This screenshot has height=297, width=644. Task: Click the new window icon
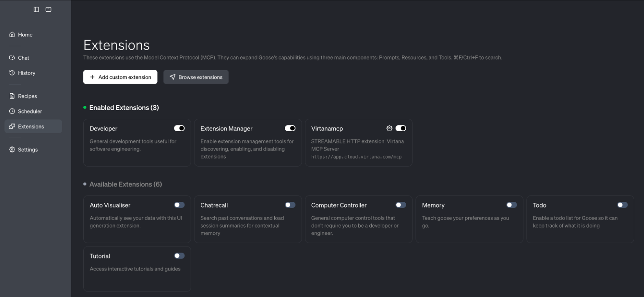tap(49, 9)
